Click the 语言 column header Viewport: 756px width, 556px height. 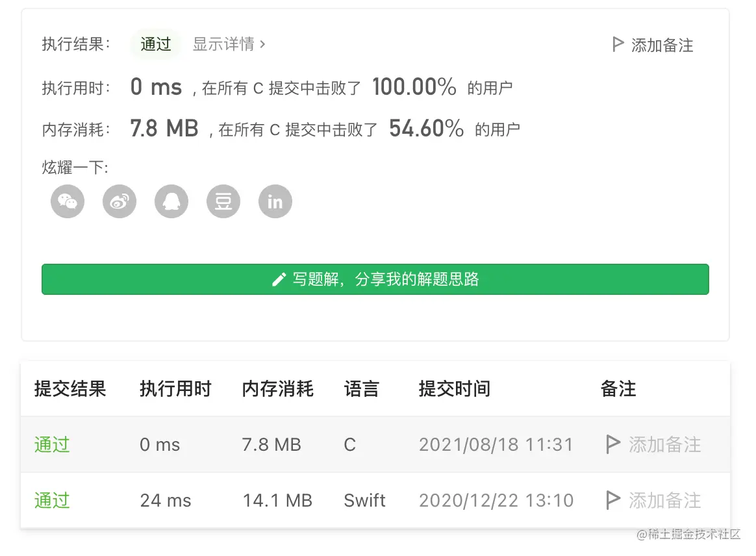(361, 389)
